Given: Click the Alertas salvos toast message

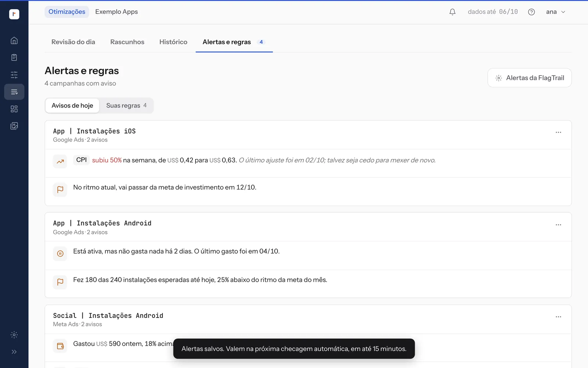Looking at the screenshot, I should click(294, 348).
